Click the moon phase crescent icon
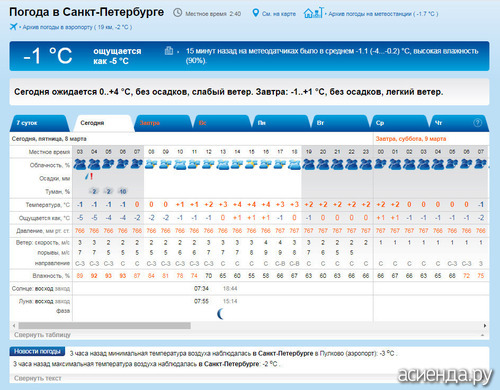 tap(221, 314)
